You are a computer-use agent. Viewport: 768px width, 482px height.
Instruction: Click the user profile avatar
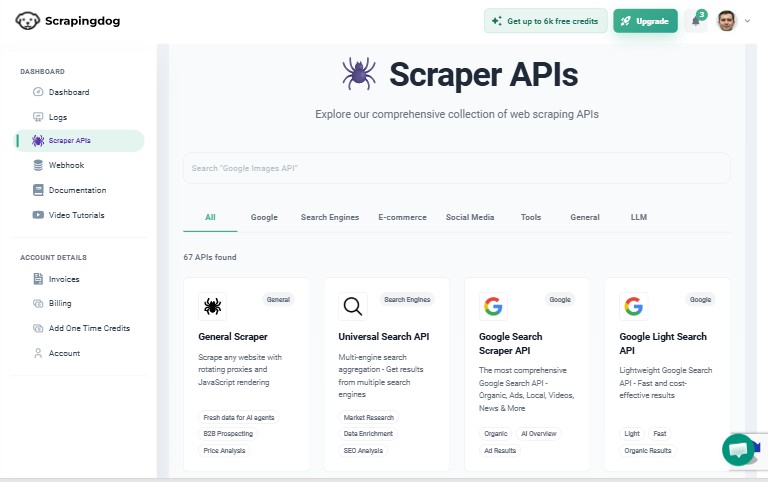727,21
